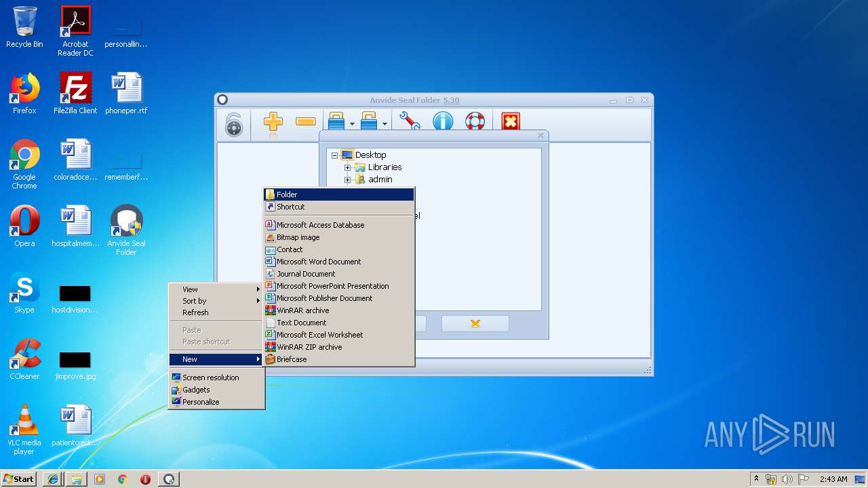Choose Folder from New submenu

pyautogui.click(x=339, y=195)
